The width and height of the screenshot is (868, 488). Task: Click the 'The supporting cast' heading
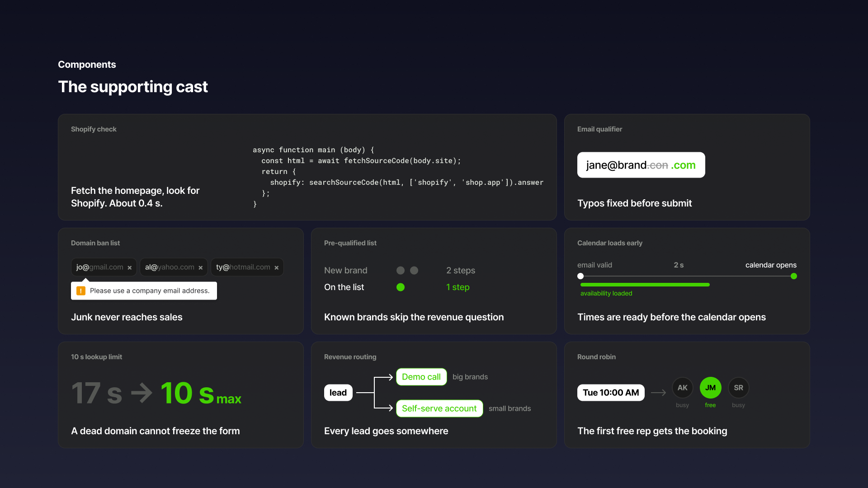(133, 87)
